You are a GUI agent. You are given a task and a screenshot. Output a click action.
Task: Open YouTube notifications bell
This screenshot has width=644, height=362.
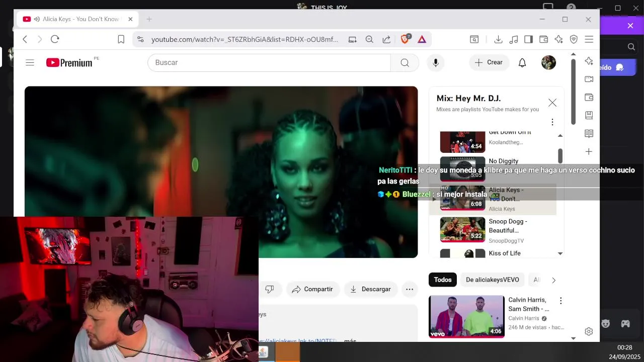point(522,62)
